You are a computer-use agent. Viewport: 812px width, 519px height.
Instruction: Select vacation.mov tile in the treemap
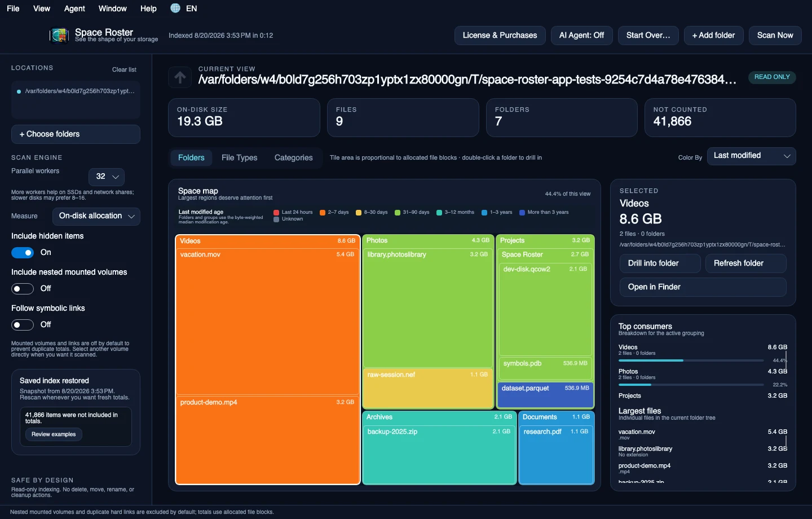(x=267, y=322)
